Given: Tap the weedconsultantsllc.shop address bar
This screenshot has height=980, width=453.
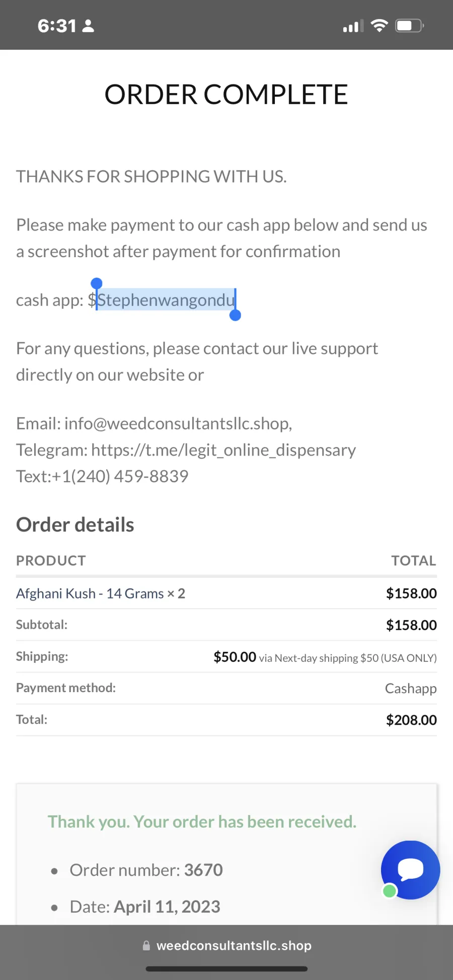Looking at the screenshot, I should (226, 945).
